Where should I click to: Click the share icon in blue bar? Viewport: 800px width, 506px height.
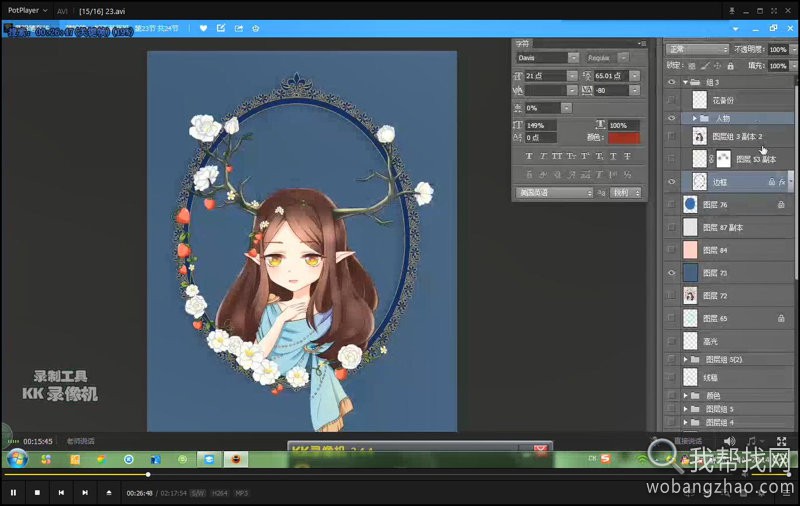tap(239, 29)
